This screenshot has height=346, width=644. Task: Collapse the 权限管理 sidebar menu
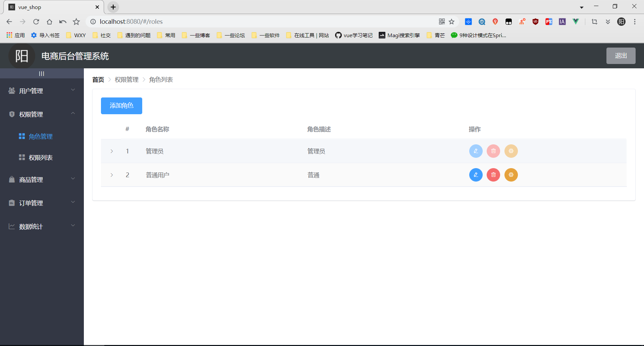tap(42, 114)
